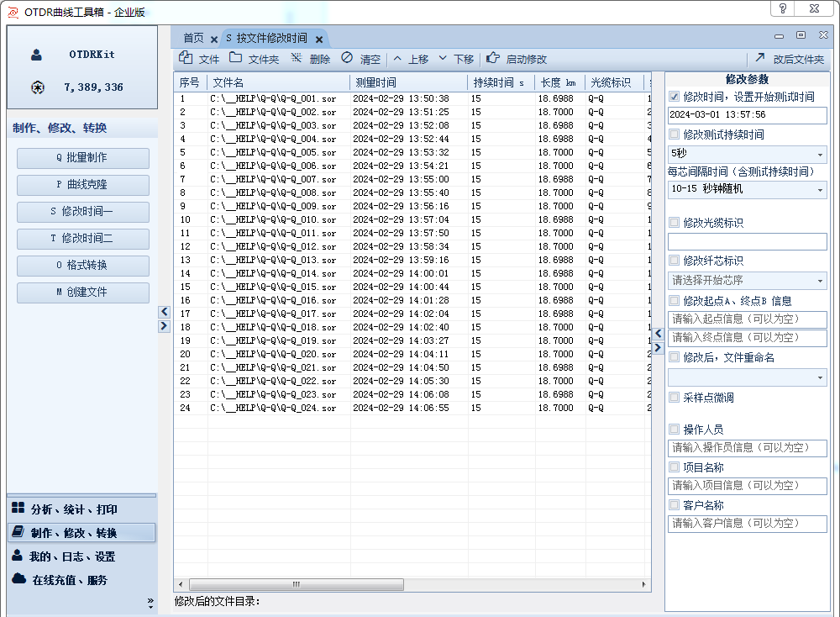Screen dimensions: 840x617
Task: Click the 启动修改 start-modify icon
Action: 493,58
